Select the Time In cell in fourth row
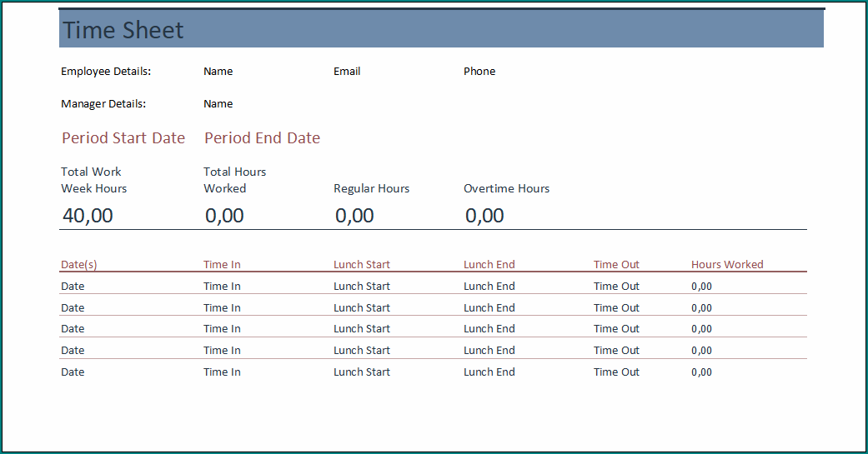Screen dimensions: 868x454 click(222, 351)
